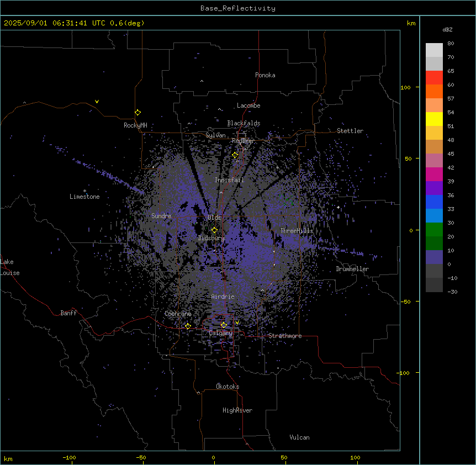
Task: Click the Louise map label
Action: point(10,273)
